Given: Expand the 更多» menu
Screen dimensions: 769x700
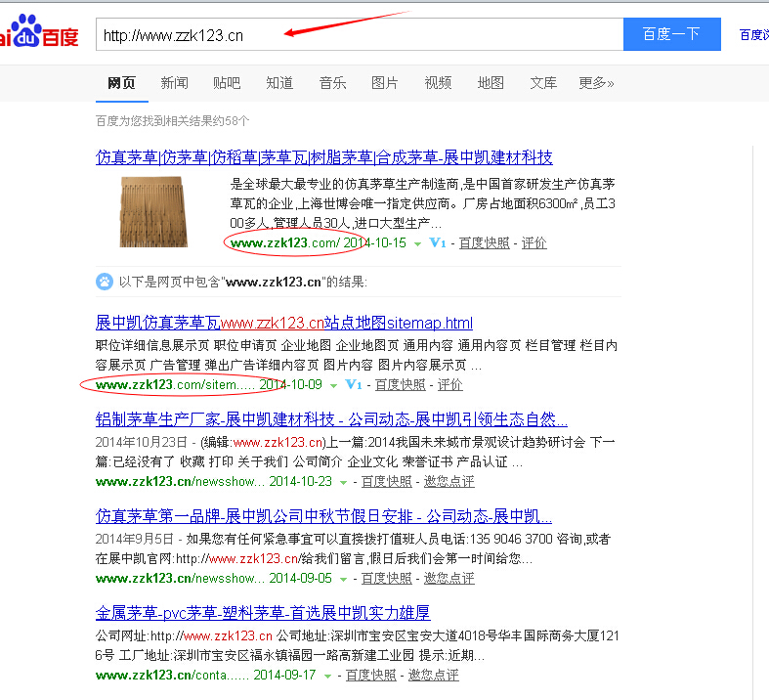Looking at the screenshot, I should click(596, 83).
